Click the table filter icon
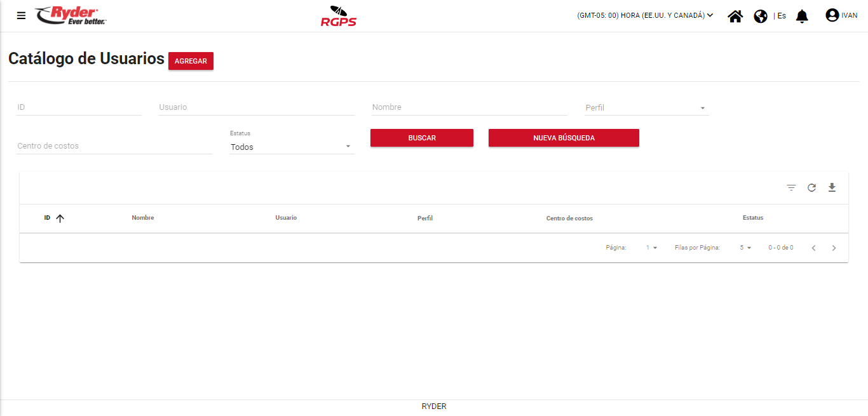 click(791, 187)
